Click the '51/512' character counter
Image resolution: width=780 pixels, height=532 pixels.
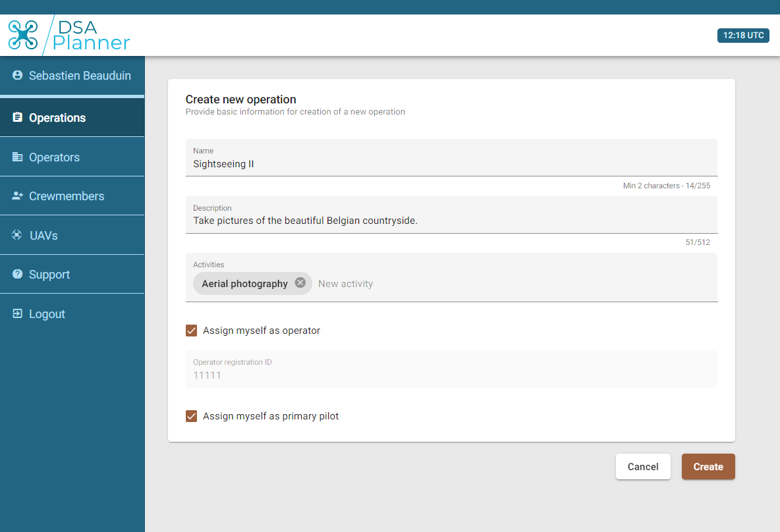(x=698, y=242)
